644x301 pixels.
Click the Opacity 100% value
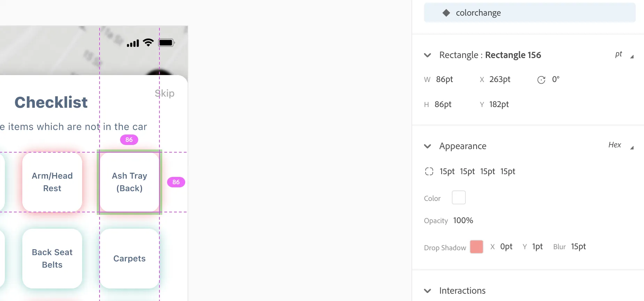463,220
